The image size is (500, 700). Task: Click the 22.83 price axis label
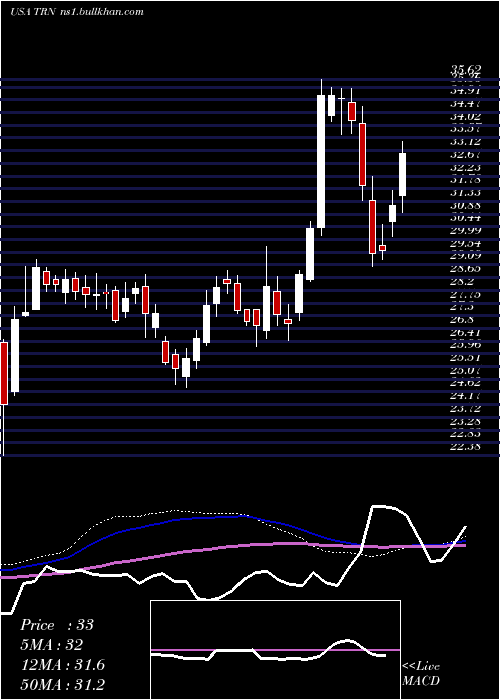[466, 433]
